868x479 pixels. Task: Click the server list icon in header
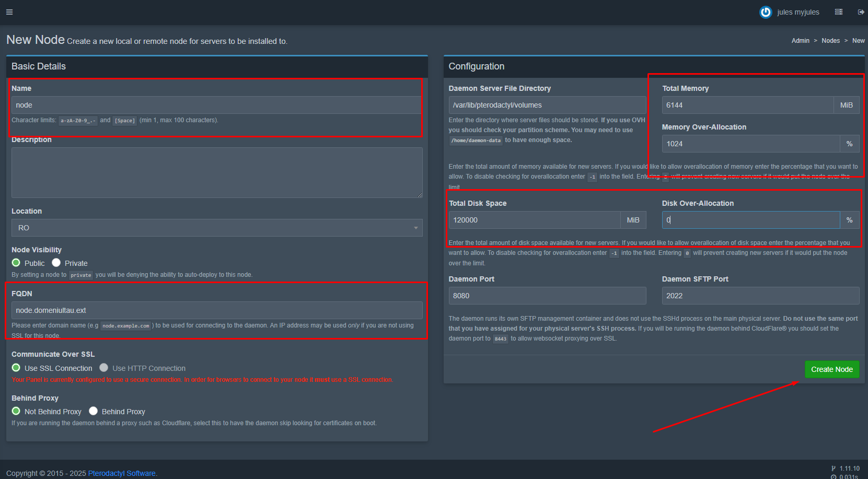(838, 12)
